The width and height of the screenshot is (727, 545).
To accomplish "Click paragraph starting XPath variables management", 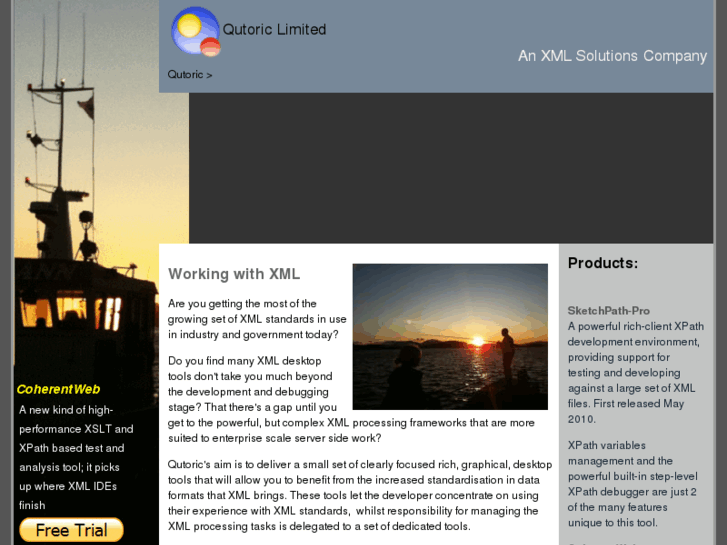I will point(632,484).
